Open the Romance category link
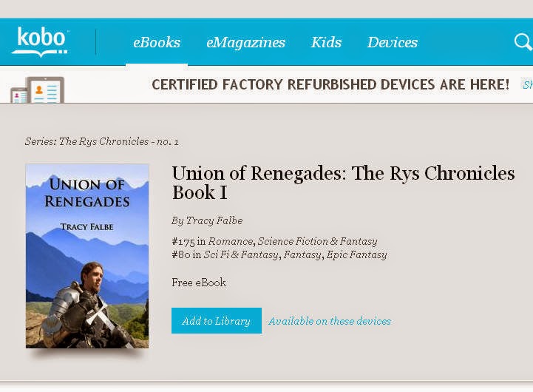Screen dimensions: 533x392 [x=231, y=241]
